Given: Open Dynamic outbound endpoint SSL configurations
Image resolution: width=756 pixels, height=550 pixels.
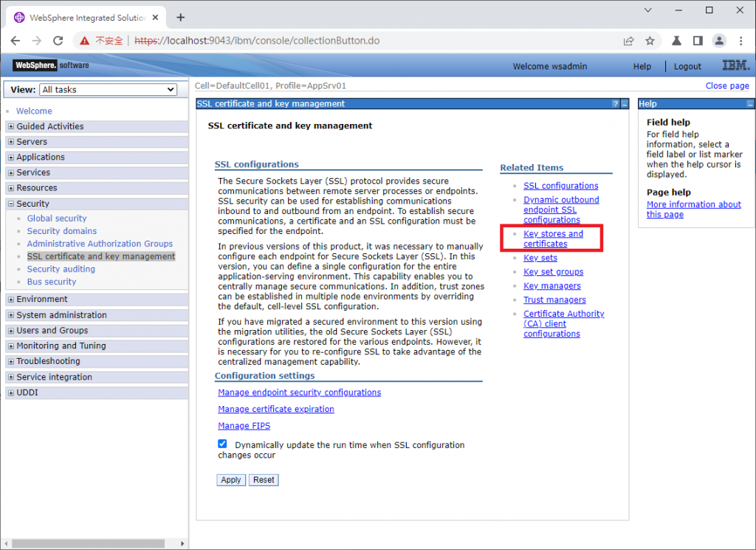Looking at the screenshot, I should (x=561, y=210).
